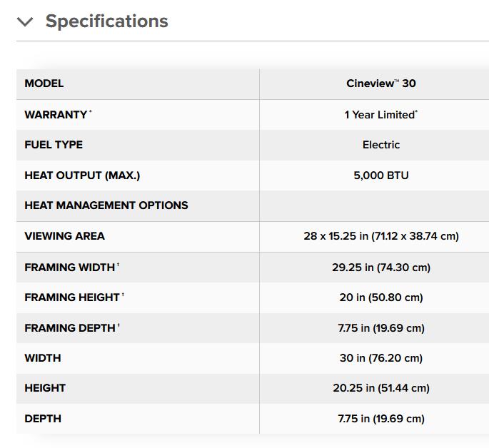The height and width of the screenshot is (448, 489).
Task: Collapse the Specifications section chevron
Action: (x=25, y=22)
